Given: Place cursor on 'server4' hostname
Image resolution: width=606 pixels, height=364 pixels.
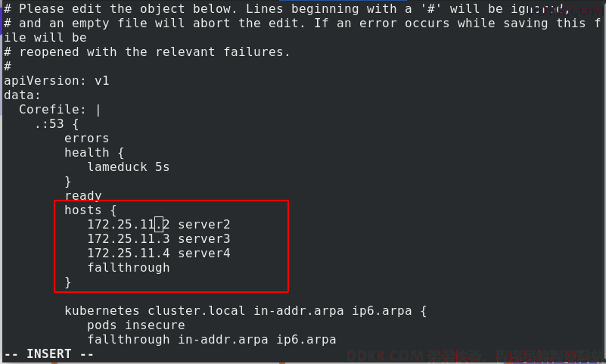Looking at the screenshot, I should (204, 253).
